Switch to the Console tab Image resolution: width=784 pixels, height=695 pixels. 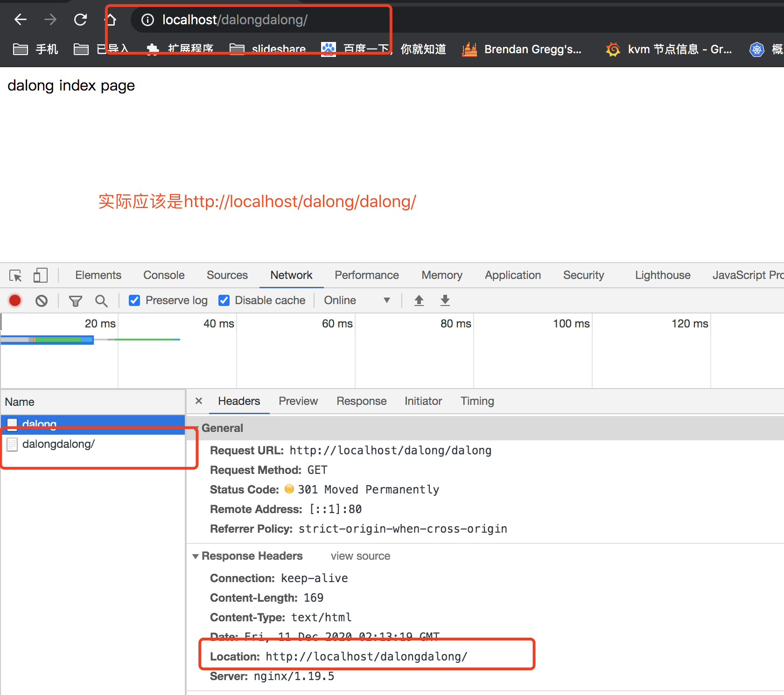coord(164,275)
